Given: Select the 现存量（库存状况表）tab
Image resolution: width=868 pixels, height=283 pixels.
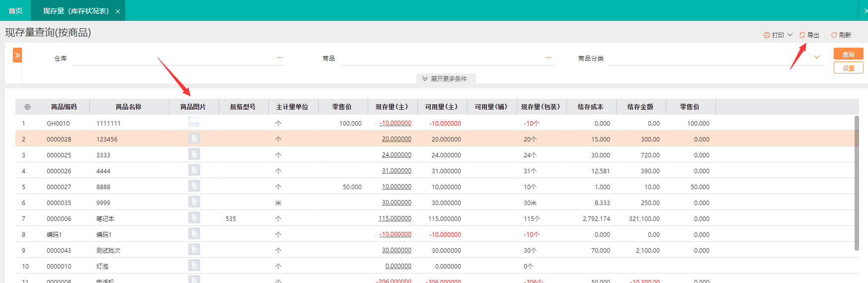Looking at the screenshot, I should [x=76, y=10].
